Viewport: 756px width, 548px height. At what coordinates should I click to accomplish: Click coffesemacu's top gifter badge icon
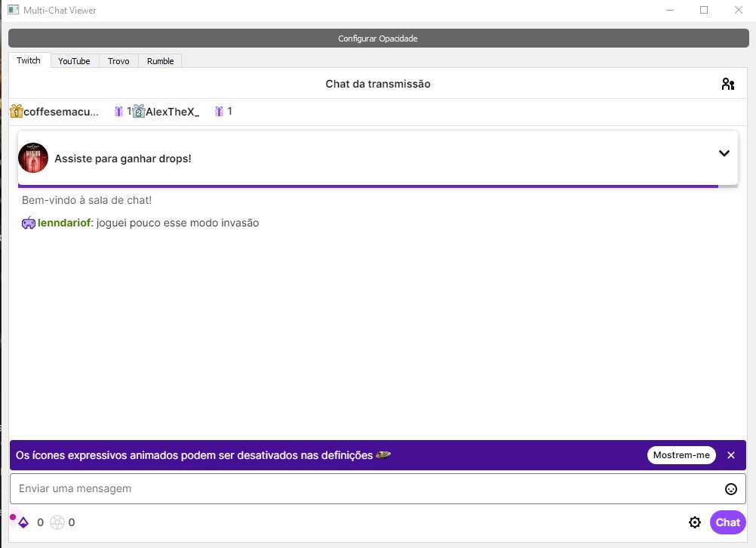(x=17, y=111)
